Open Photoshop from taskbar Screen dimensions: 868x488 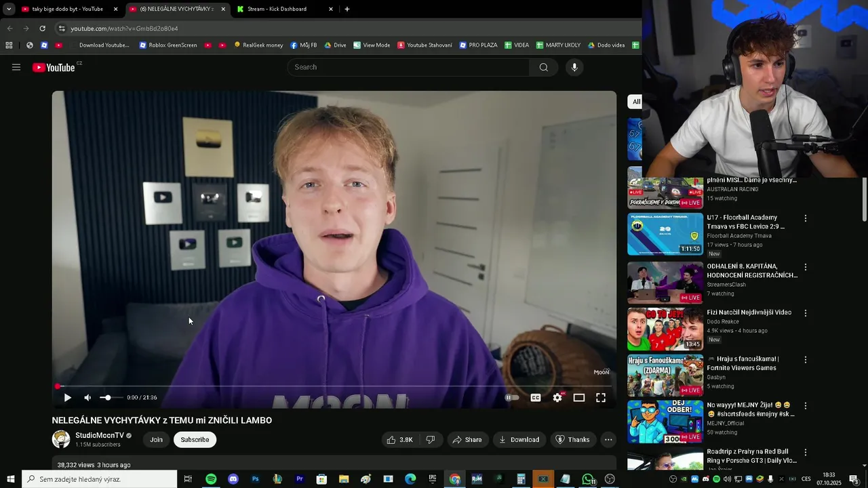[x=256, y=479]
